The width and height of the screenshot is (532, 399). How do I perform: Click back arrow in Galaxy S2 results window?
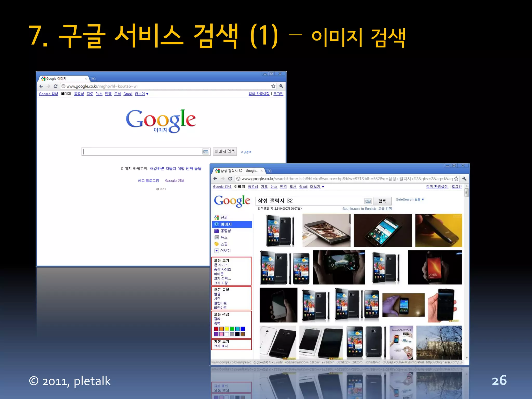click(x=215, y=179)
